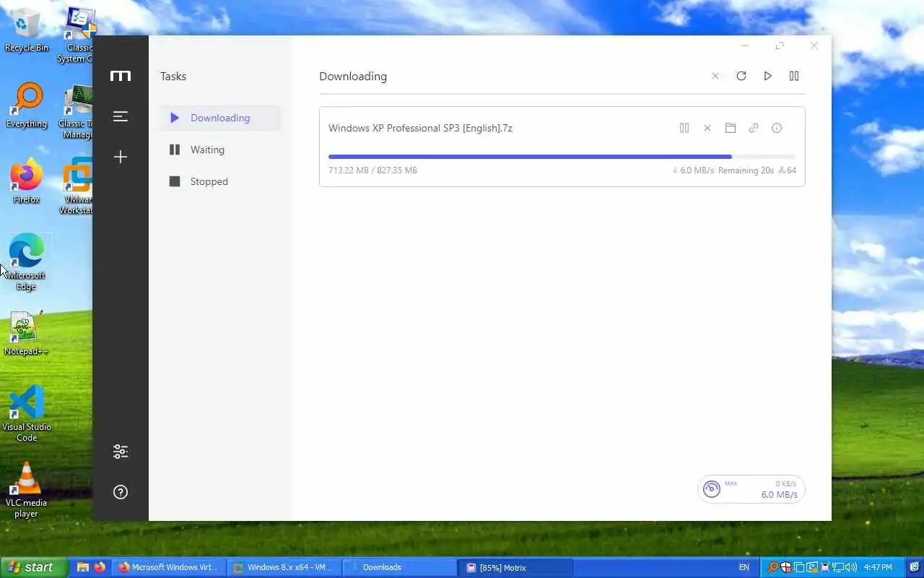Click the Windows XP Professional SP3 file name

point(420,128)
